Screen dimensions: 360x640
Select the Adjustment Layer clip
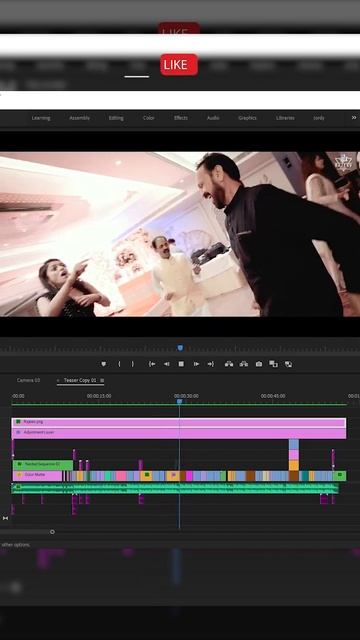(x=179, y=433)
